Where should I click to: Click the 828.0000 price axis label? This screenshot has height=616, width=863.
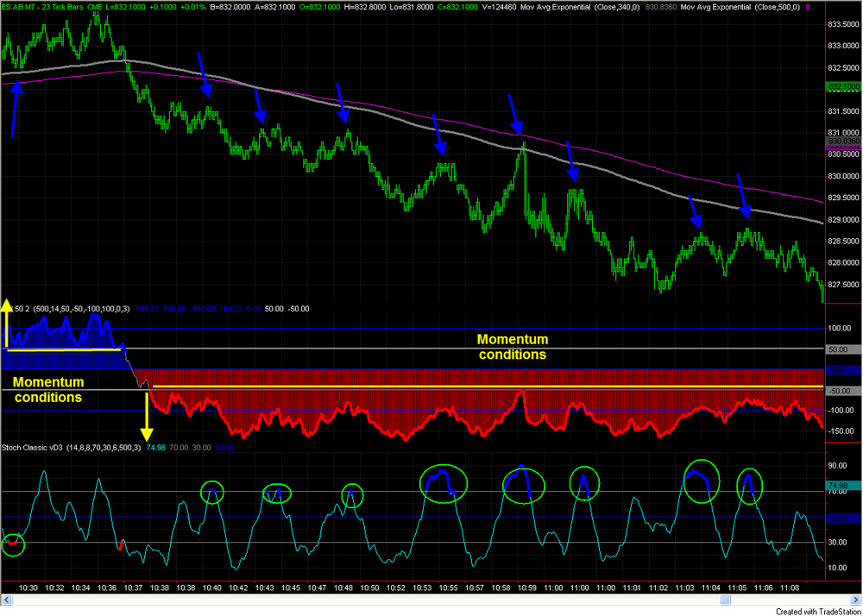click(843, 263)
